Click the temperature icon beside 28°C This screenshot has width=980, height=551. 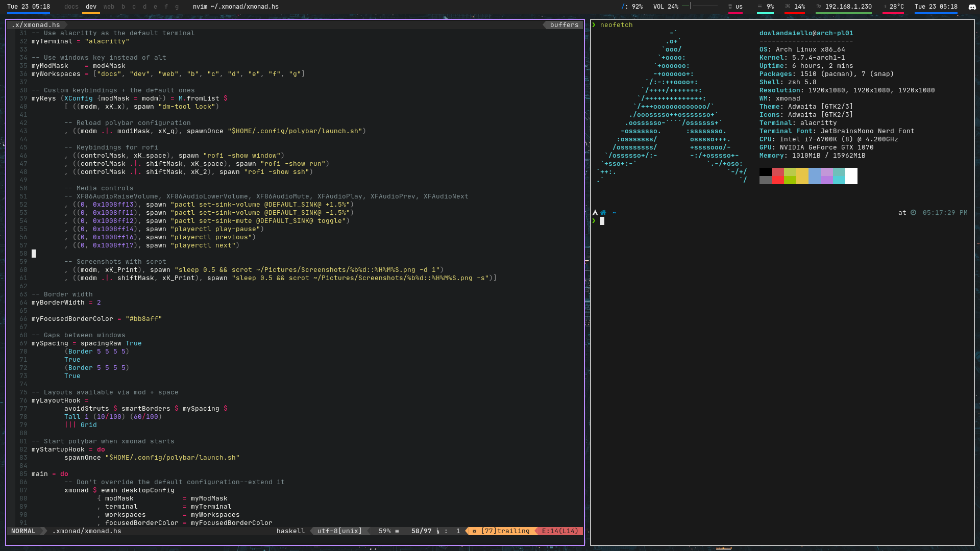pyautogui.click(x=885, y=7)
